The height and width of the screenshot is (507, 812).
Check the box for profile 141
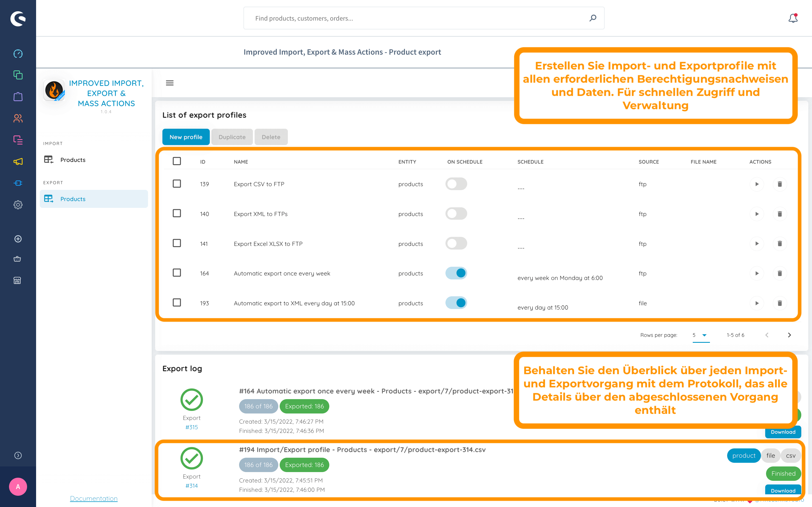pos(177,243)
